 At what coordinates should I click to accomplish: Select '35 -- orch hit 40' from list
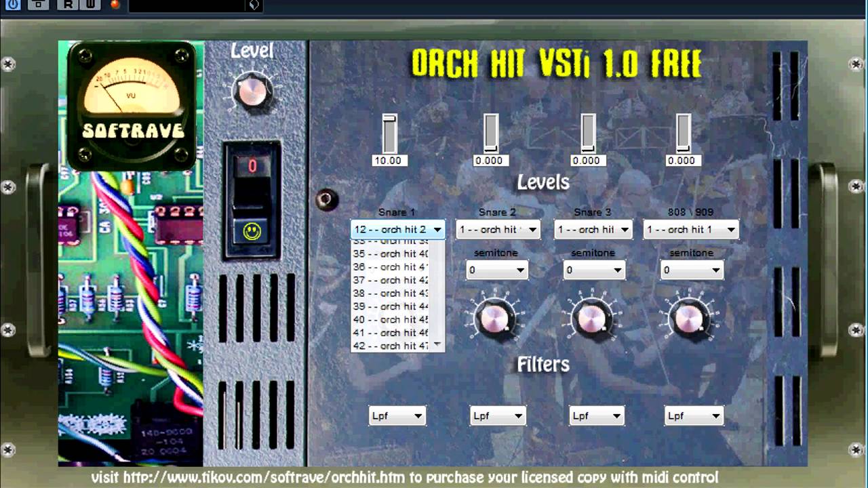(x=391, y=253)
